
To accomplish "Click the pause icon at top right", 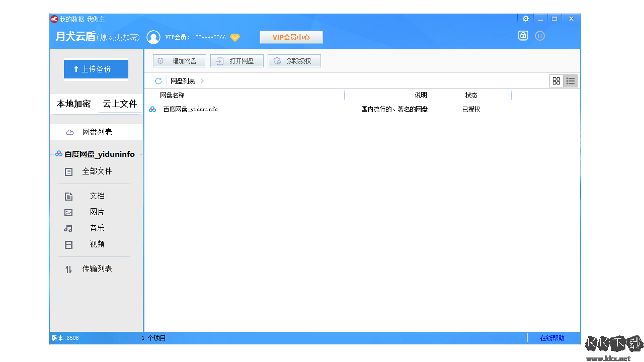I will pos(540,36).
